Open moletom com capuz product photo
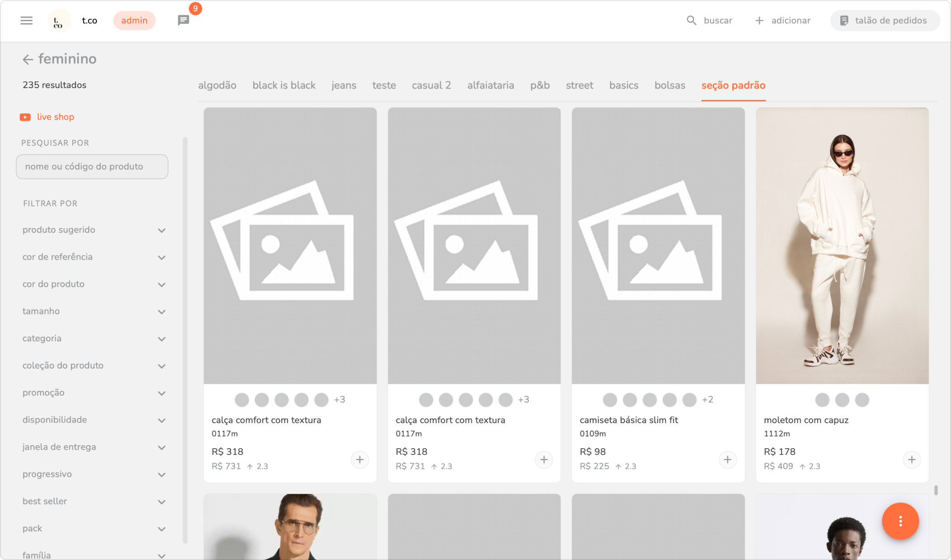 click(842, 246)
